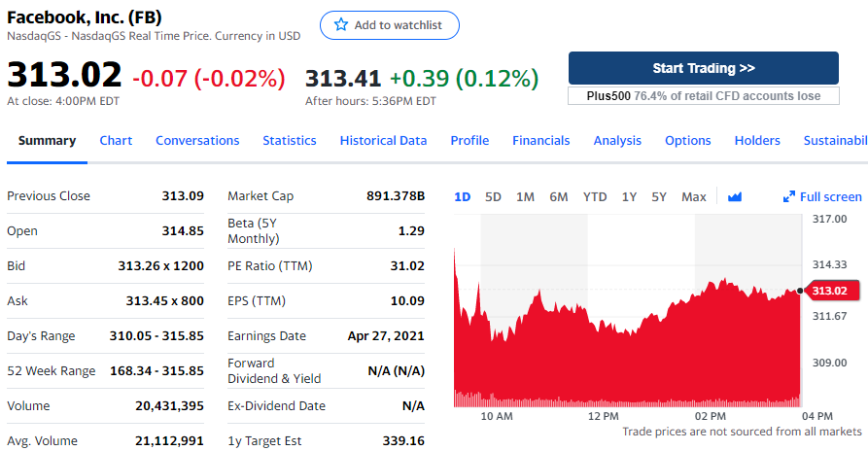Click the Forward Dividend & Yield label

click(x=274, y=370)
